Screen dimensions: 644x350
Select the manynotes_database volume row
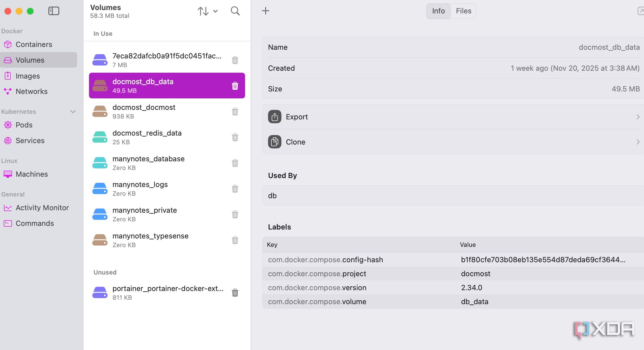167,163
